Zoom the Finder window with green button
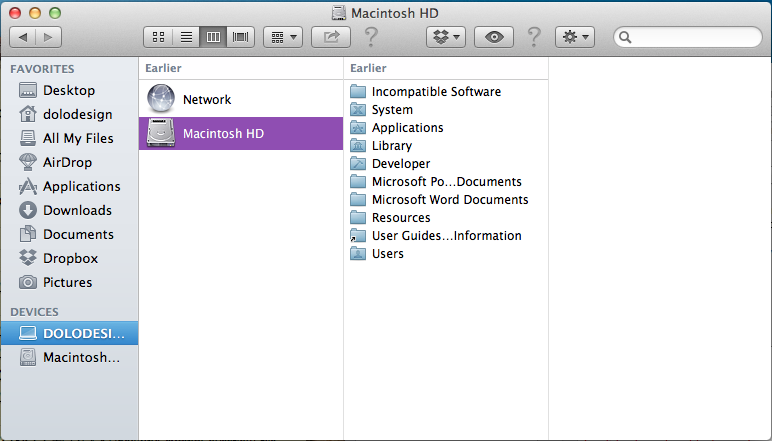 [55, 13]
